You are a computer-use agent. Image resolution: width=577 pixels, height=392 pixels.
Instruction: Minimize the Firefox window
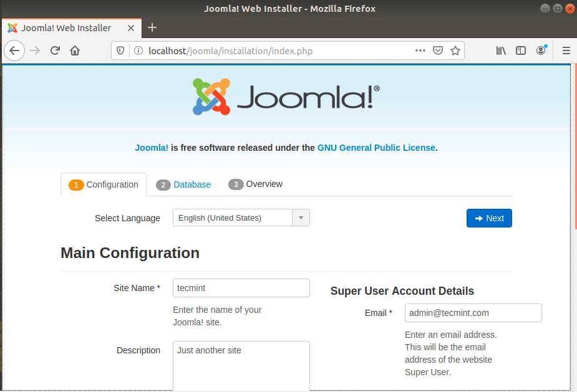(x=545, y=9)
